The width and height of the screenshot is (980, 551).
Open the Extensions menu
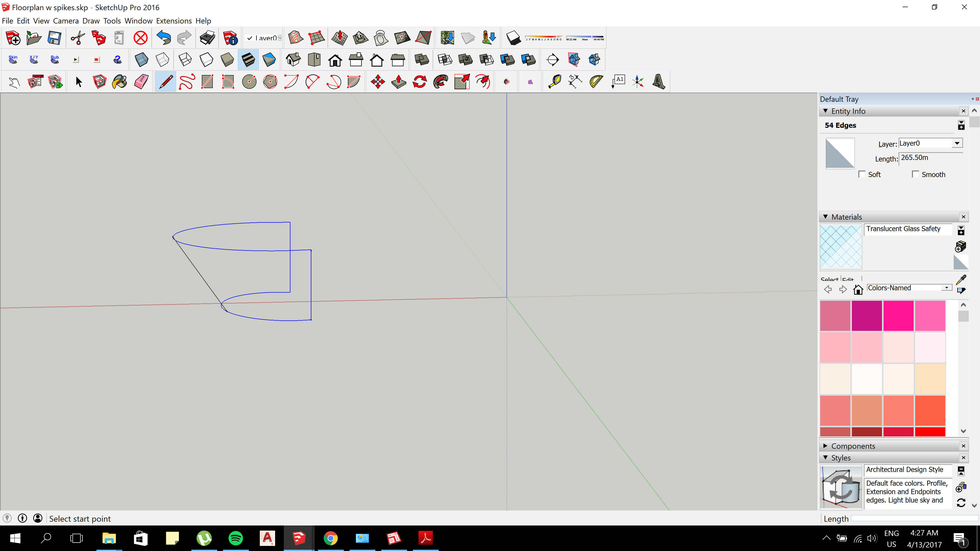[x=174, y=21]
